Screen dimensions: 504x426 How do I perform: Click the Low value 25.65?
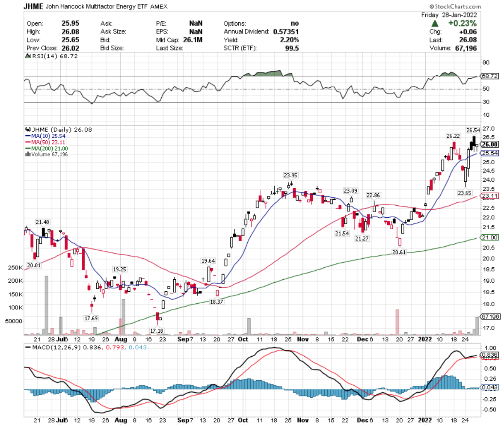pyautogui.click(x=71, y=40)
